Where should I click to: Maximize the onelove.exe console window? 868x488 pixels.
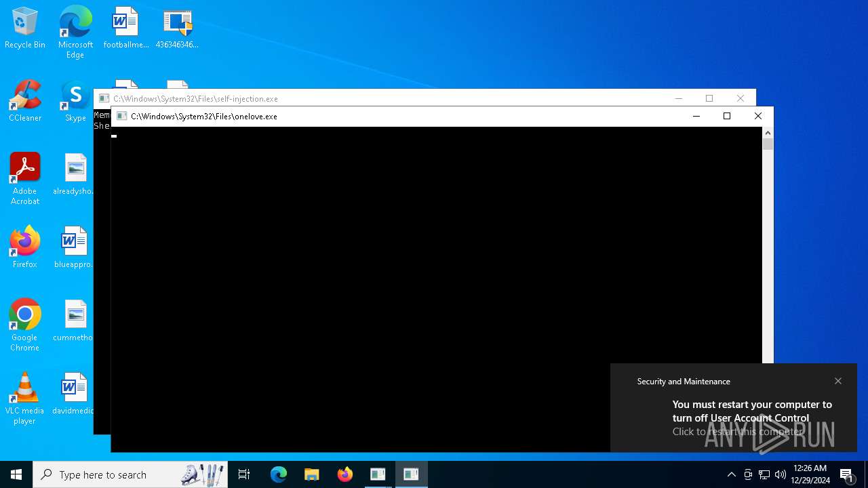[727, 116]
